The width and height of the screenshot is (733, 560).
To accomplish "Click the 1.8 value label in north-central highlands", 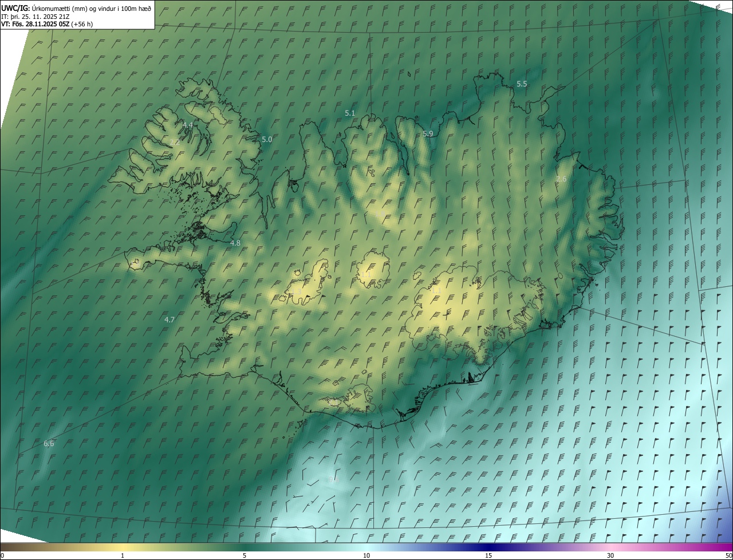I will (381, 214).
